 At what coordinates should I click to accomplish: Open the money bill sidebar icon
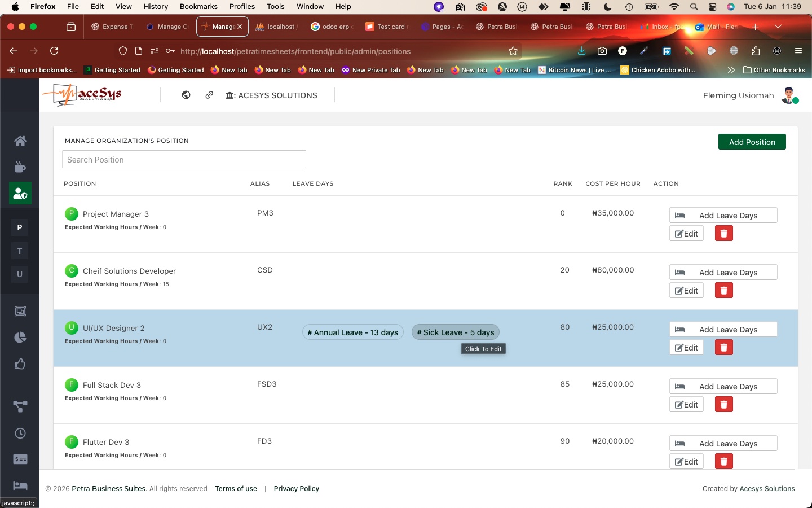coord(20,459)
